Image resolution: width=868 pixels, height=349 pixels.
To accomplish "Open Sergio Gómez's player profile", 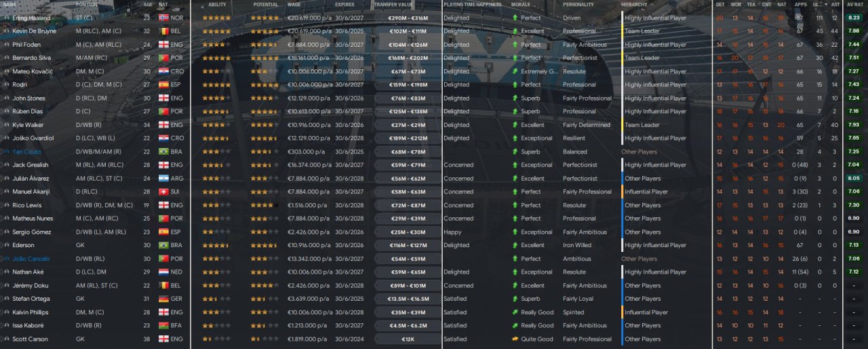I will pos(31,232).
